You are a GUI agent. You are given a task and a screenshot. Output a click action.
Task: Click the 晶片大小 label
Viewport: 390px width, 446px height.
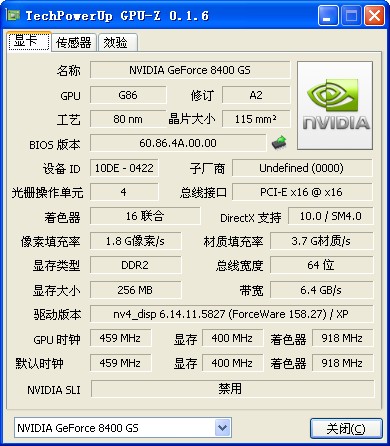point(192,119)
